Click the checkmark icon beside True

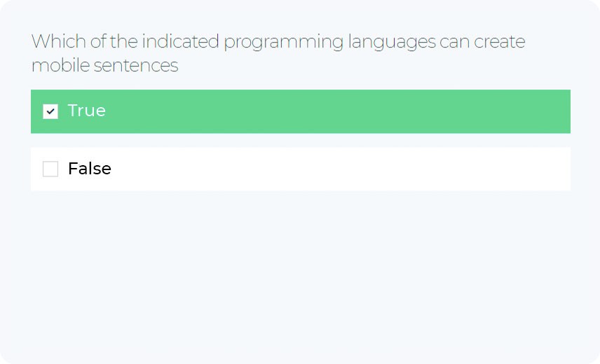click(x=50, y=111)
